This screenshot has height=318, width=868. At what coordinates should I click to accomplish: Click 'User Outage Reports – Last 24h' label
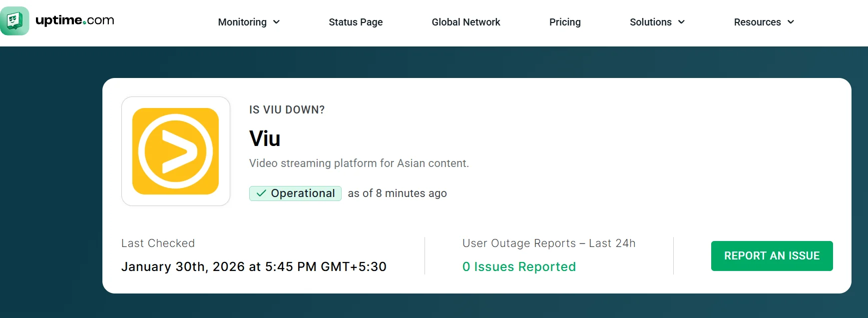coord(549,243)
